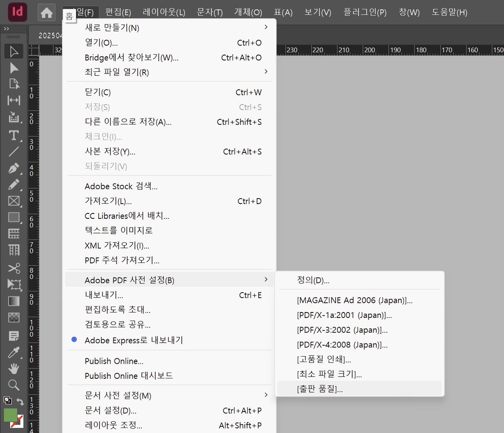The image size is (504, 433).
Task: Reset to default fill and stroke
Action: click(7, 401)
